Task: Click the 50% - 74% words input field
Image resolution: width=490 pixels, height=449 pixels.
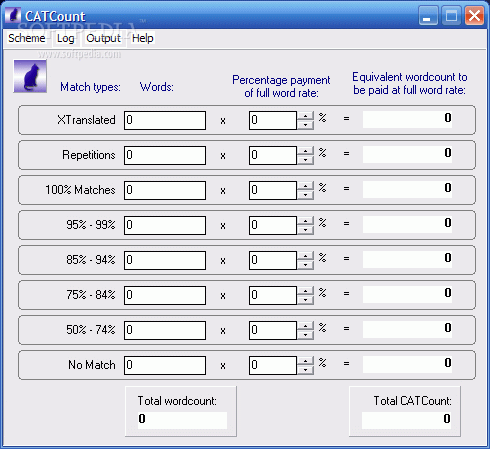Action: coord(165,330)
